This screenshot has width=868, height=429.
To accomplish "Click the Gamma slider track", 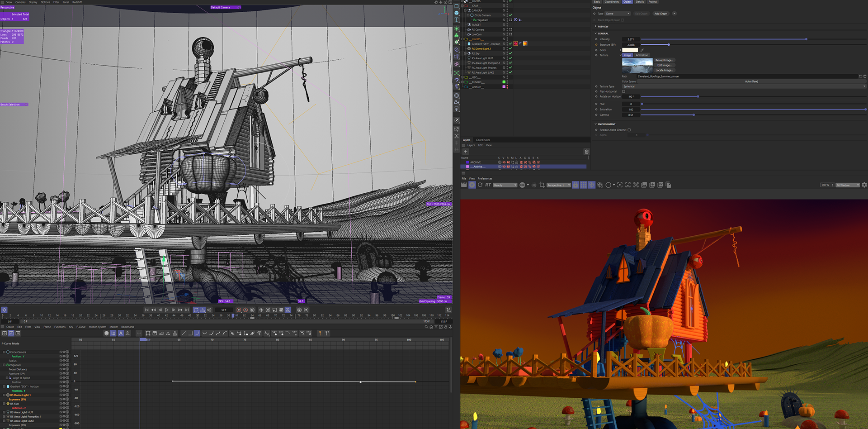I will 754,115.
